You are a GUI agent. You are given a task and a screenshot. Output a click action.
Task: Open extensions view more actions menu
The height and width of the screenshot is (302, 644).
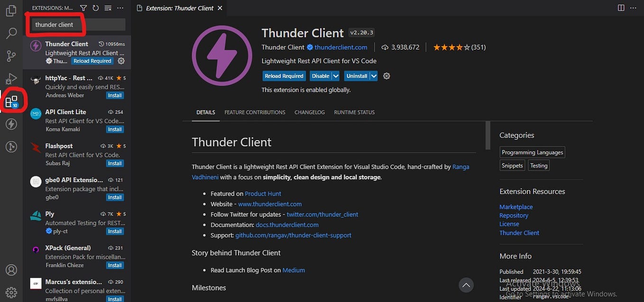point(120,8)
